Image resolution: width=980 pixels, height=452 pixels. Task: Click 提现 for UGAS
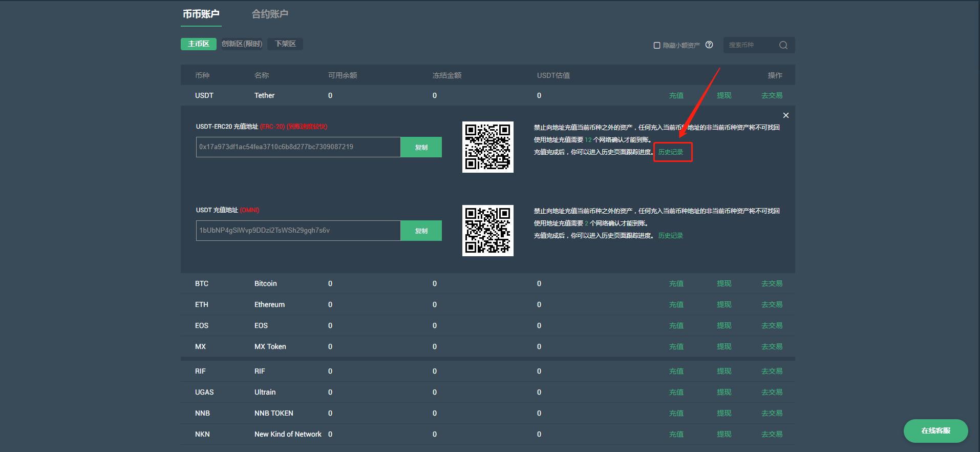724,392
